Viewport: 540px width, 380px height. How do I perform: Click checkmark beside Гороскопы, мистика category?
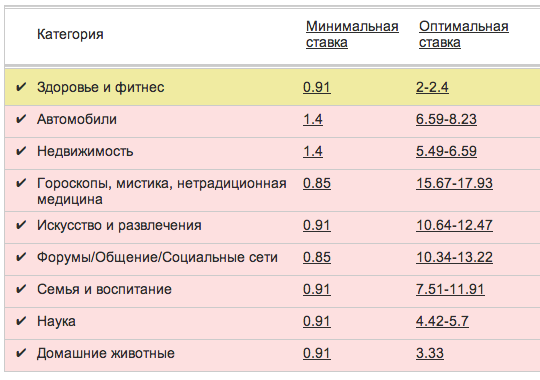click(21, 183)
